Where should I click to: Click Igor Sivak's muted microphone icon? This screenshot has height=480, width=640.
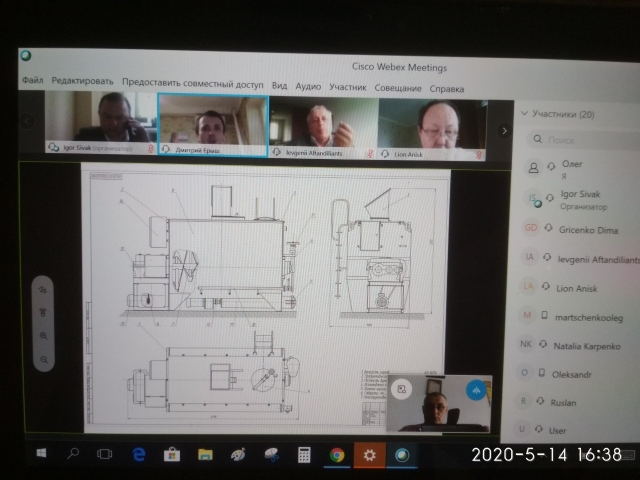[x=151, y=149]
